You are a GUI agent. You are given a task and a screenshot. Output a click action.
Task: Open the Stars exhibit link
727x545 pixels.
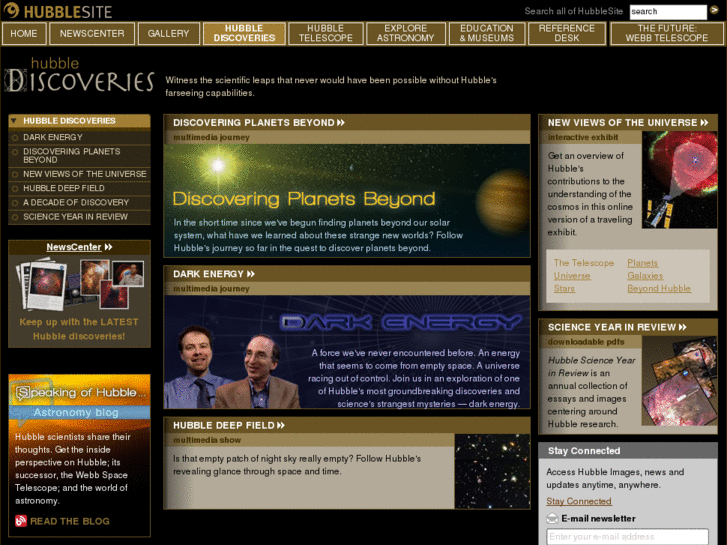point(564,289)
